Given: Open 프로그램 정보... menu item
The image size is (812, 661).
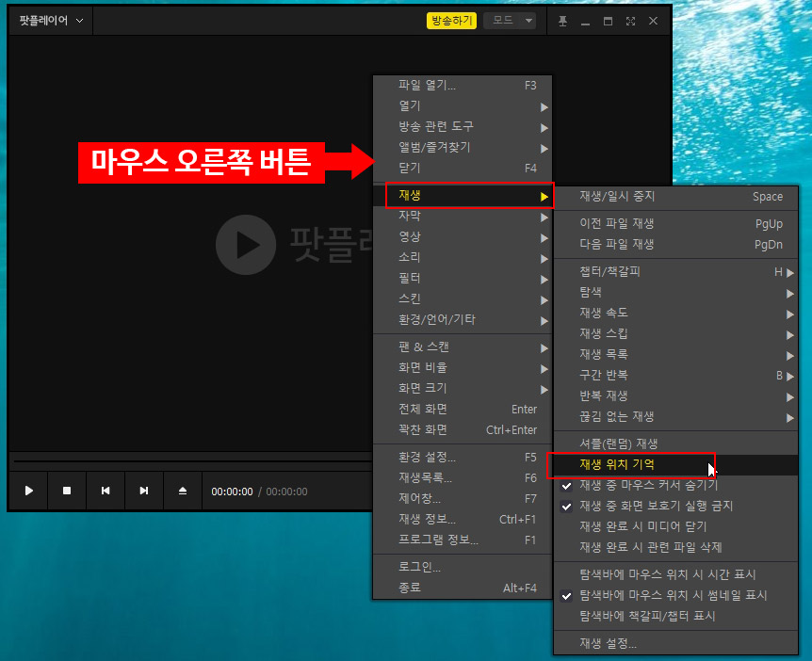Looking at the screenshot, I should [463, 540].
